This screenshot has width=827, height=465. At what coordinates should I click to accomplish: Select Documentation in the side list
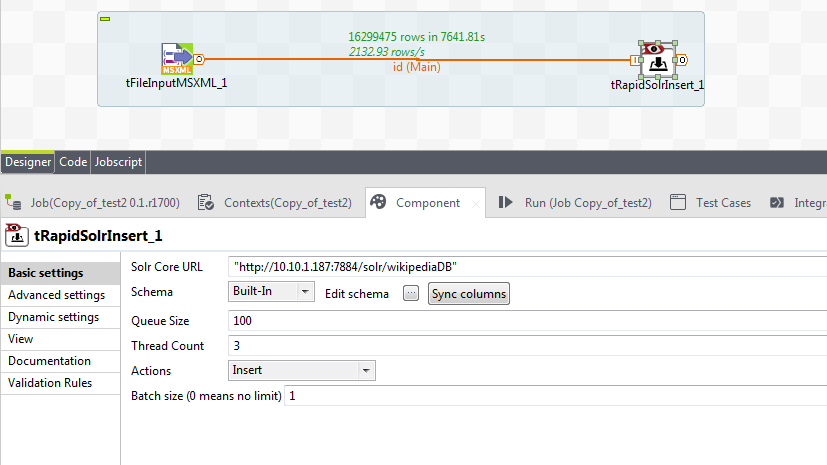61,361
